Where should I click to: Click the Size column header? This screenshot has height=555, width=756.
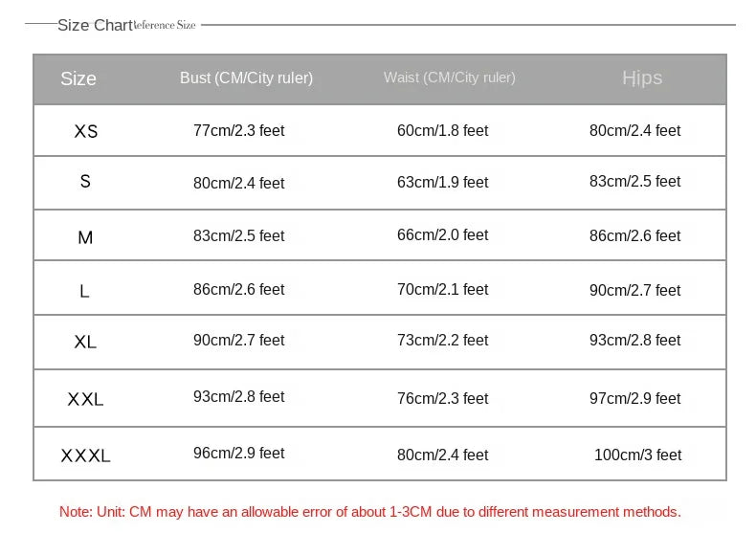coord(78,78)
